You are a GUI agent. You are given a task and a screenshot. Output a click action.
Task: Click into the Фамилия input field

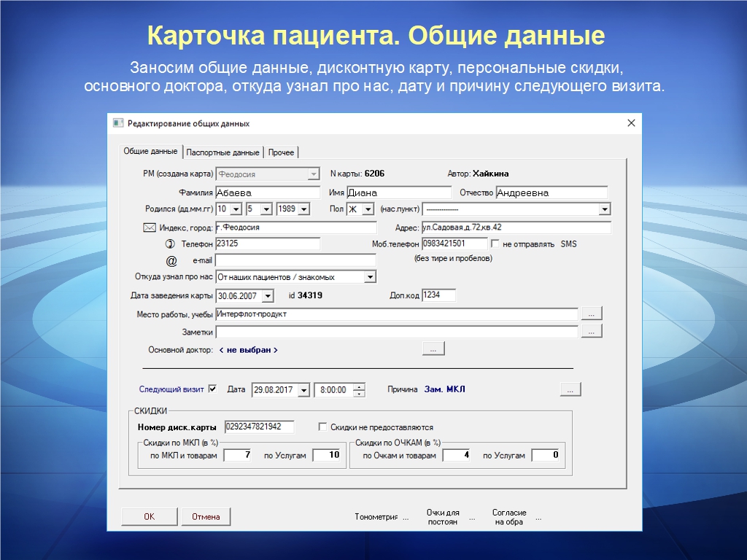(x=267, y=193)
